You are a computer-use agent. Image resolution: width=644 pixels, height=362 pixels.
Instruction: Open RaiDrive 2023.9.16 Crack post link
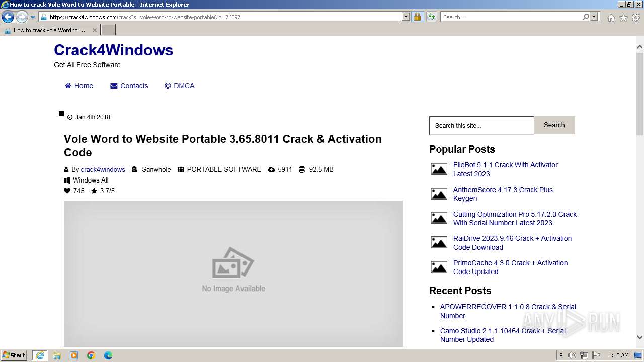point(513,243)
